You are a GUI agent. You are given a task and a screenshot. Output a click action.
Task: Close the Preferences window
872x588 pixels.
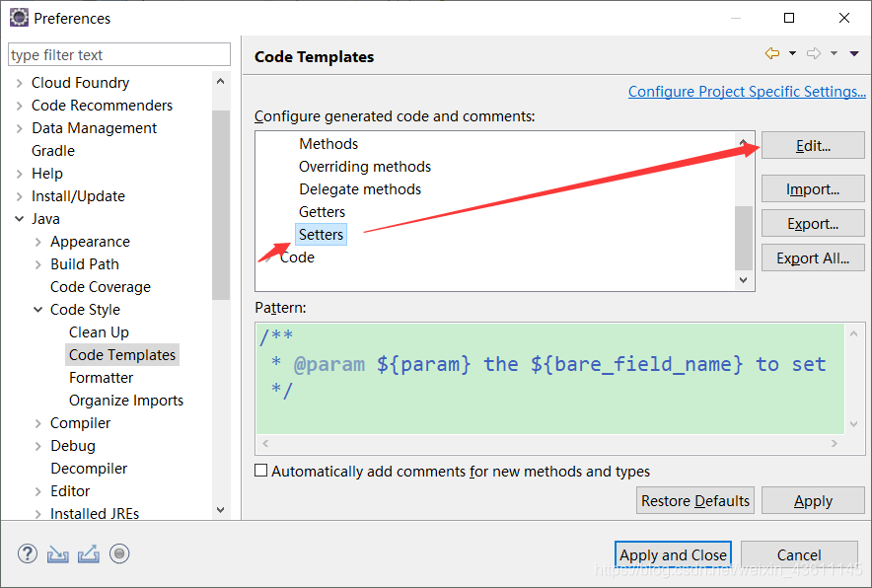pyautogui.click(x=844, y=18)
